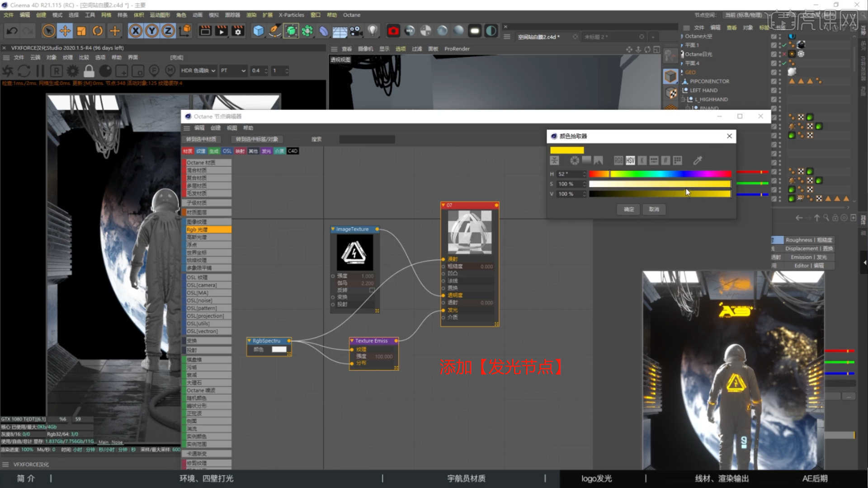Switch color picker to RGB mode

point(618,160)
